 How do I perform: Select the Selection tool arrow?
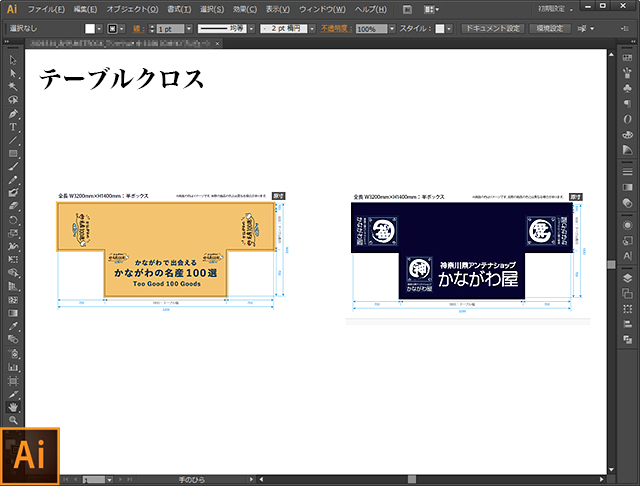click(13, 60)
